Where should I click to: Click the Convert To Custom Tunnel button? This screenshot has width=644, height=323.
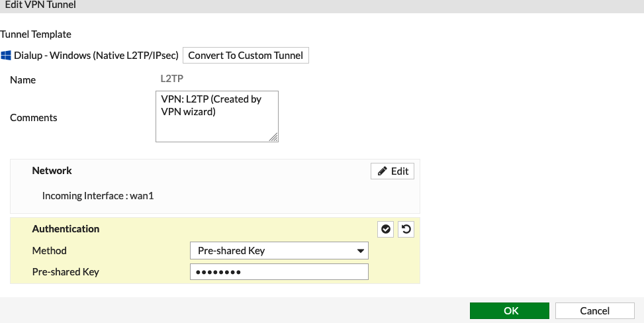coord(246,56)
